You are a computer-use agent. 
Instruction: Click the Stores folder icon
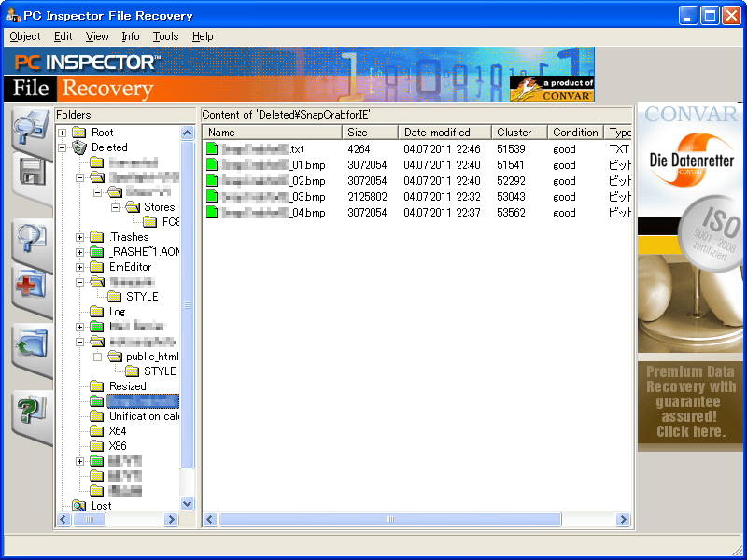(x=133, y=206)
